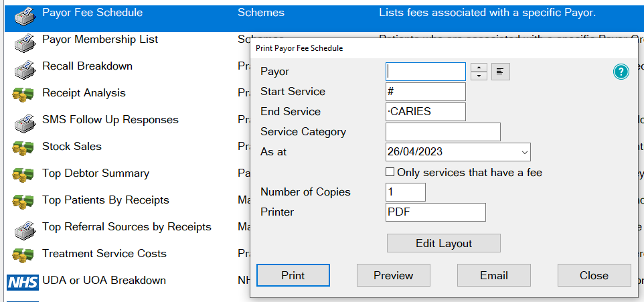The width and height of the screenshot is (644, 302).
Task: Select the UDA or UOA Breakdown report
Action: 104,280
